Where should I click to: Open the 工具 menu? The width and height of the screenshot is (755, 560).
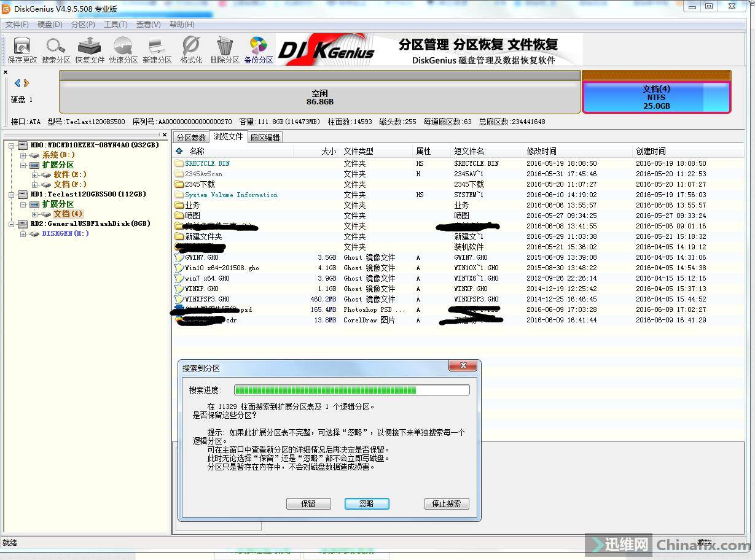tap(115, 25)
